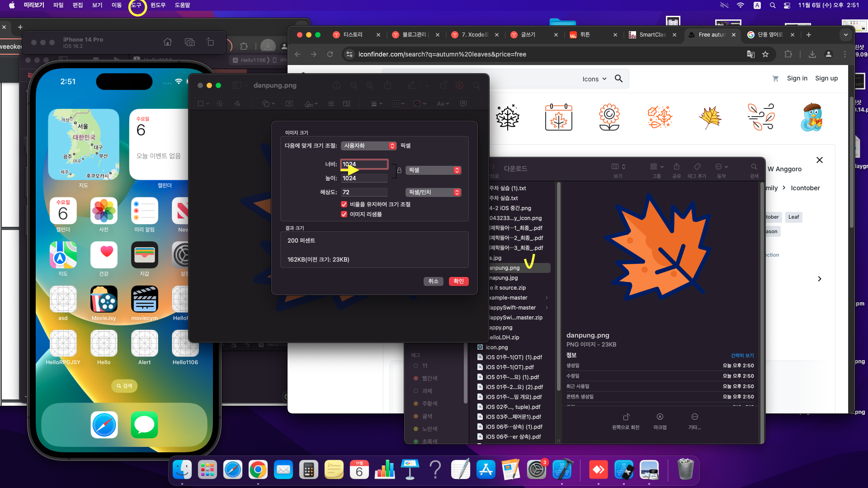Click the Simulator screenshot camera icon
The height and width of the screenshot is (488, 868).
[189, 42]
